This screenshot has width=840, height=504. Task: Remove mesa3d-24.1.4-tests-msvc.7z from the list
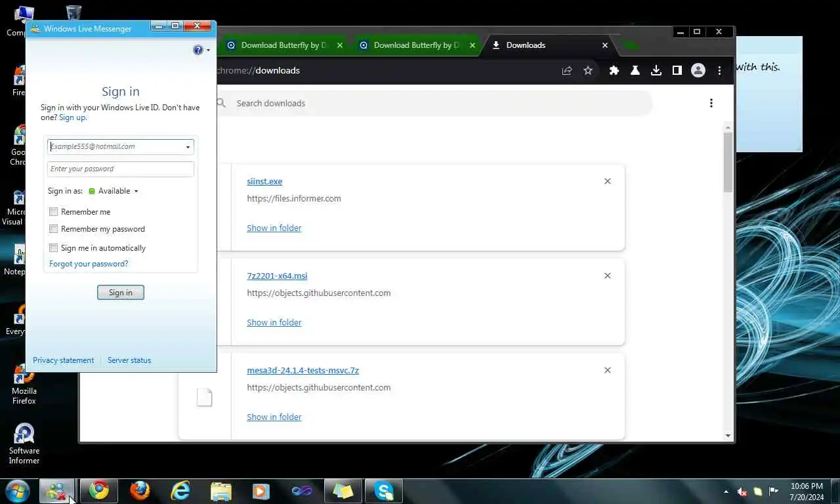point(608,370)
